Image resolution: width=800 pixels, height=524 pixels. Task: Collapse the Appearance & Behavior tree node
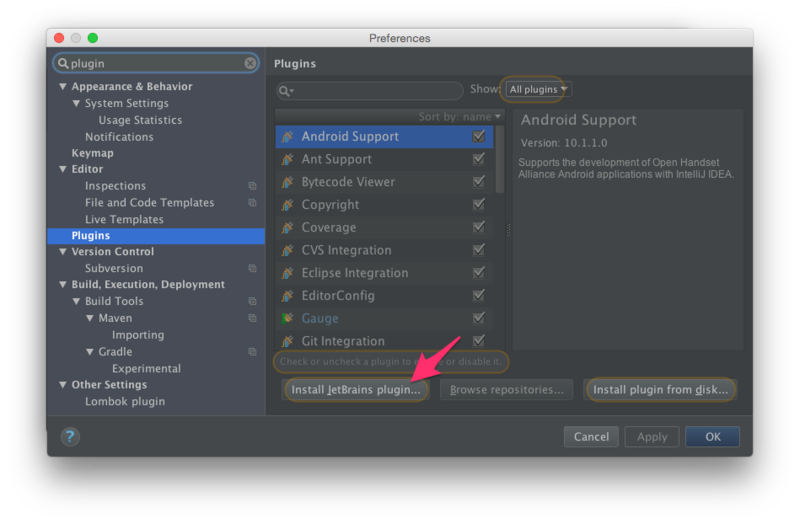63,87
